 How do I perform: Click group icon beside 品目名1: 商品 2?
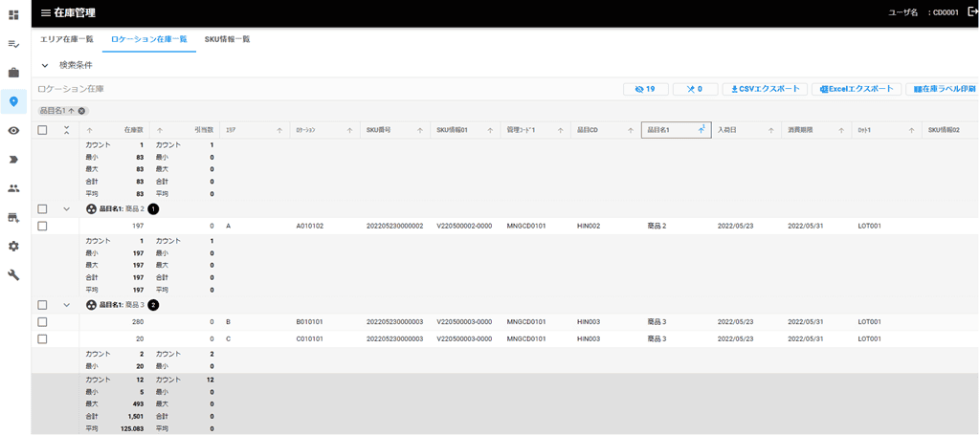point(91,209)
